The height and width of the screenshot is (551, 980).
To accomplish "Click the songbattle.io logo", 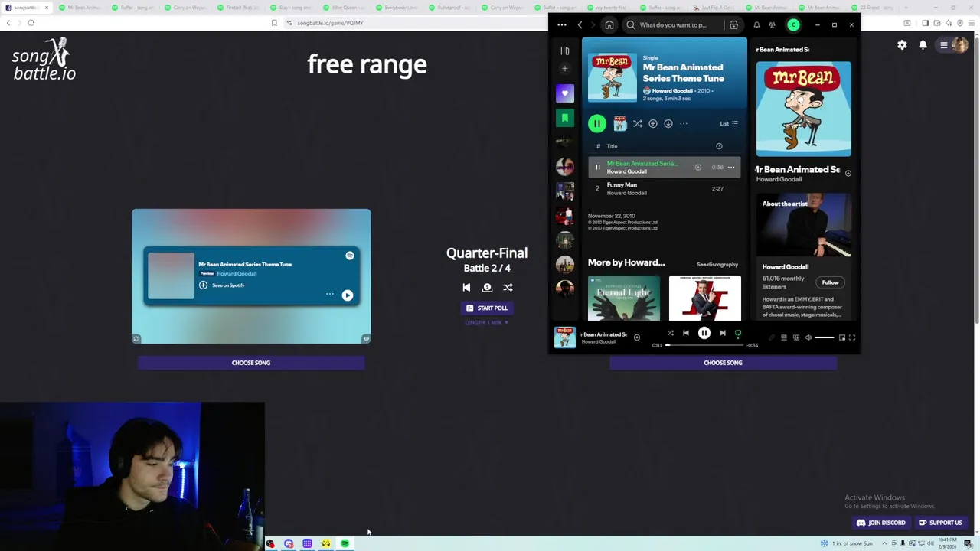I will point(44,60).
